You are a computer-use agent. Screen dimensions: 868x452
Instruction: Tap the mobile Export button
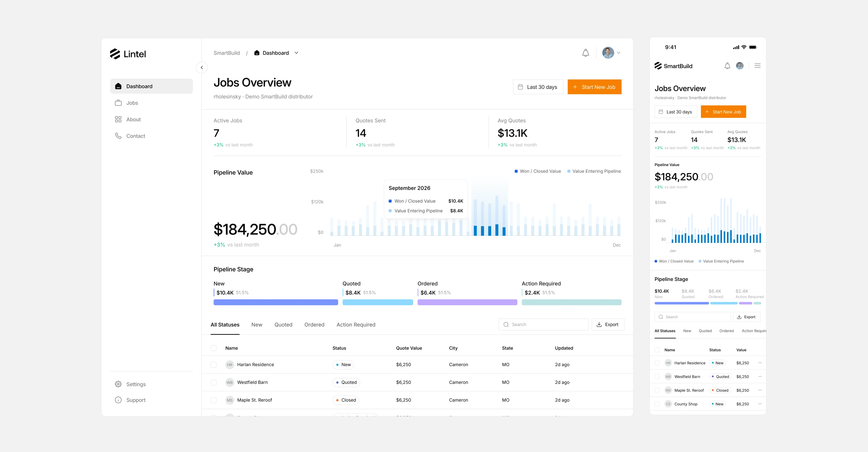(746, 317)
